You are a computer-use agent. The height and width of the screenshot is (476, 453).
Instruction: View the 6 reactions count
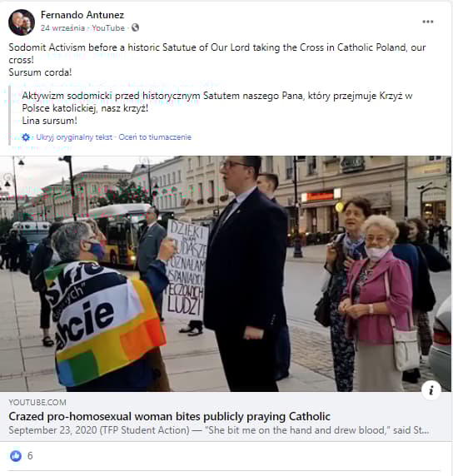[x=30, y=456]
